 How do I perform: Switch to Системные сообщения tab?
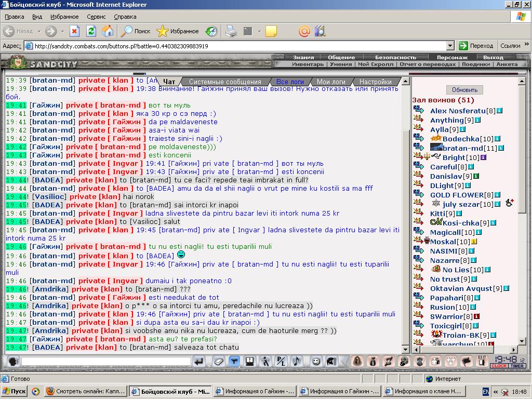pyautogui.click(x=225, y=82)
